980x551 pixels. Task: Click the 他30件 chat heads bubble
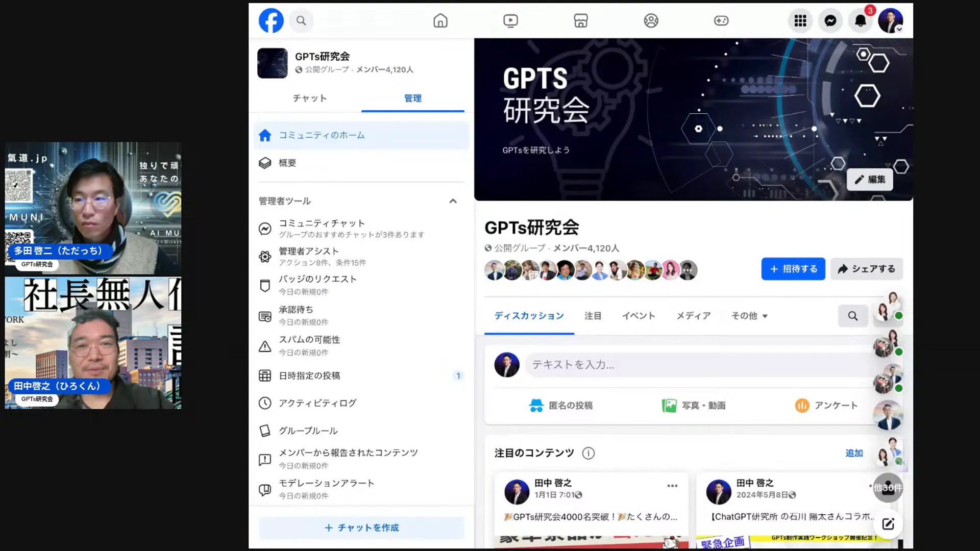(888, 488)
